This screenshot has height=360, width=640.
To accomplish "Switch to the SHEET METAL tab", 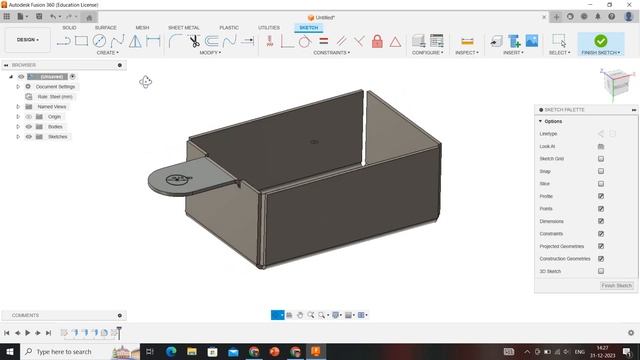I will click(x=184, y=27).
